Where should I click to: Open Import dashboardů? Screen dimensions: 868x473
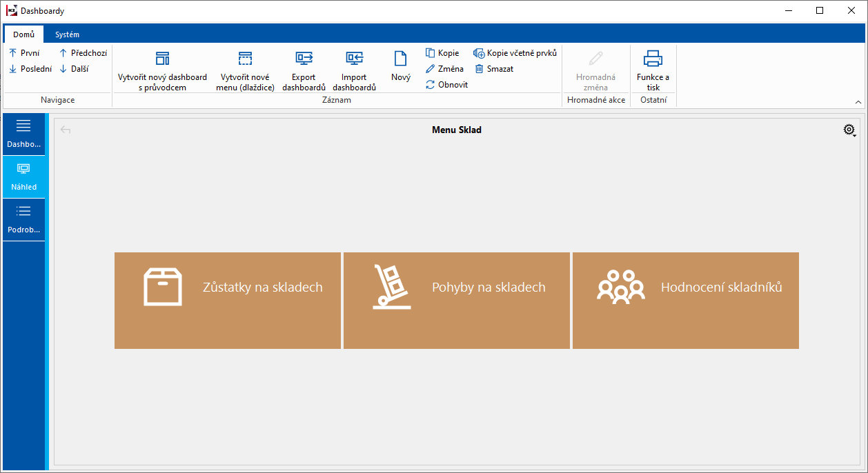coord(354,70)
